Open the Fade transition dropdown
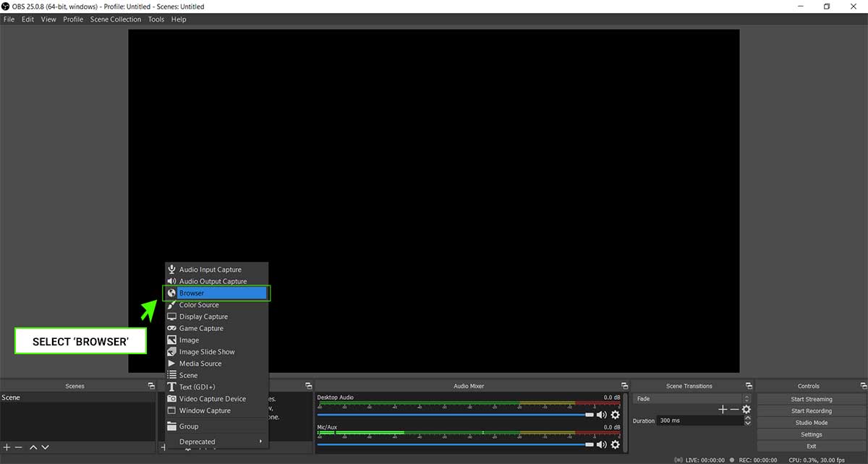868x464 pixels. pos(692,398)
